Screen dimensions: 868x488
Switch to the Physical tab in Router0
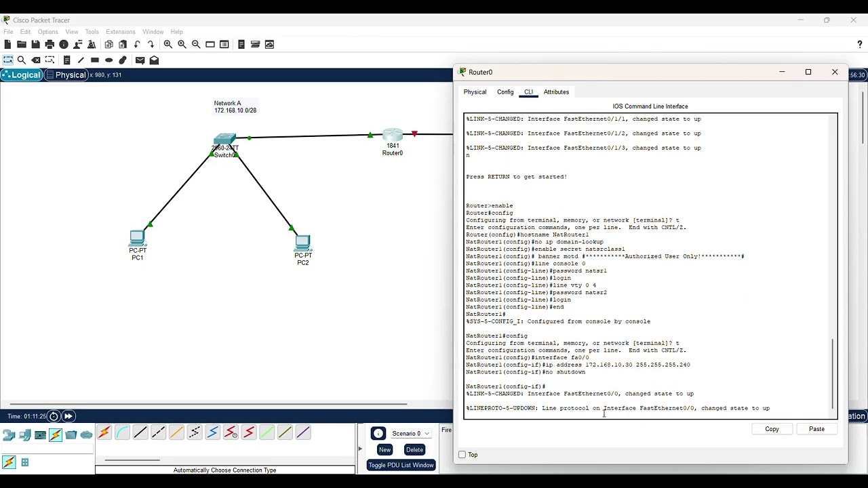tap(475, 92)
